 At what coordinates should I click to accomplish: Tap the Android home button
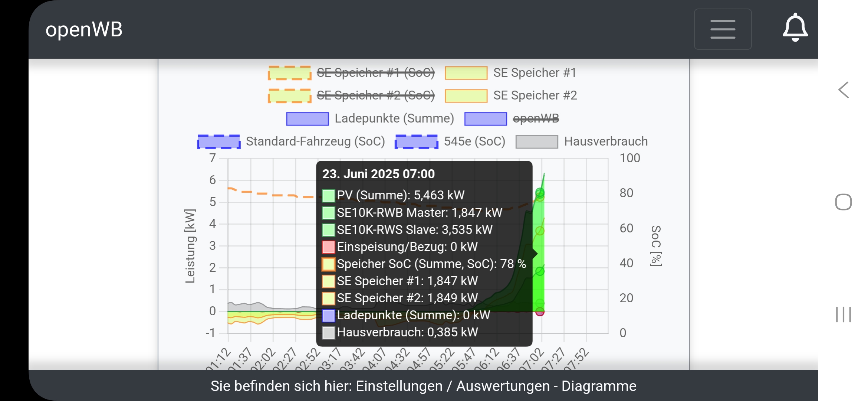coord(843,202)
